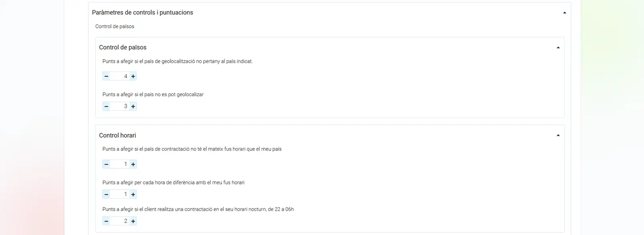
Task: Increase points per hour of time difference
Action: click(x=133, y=194)
